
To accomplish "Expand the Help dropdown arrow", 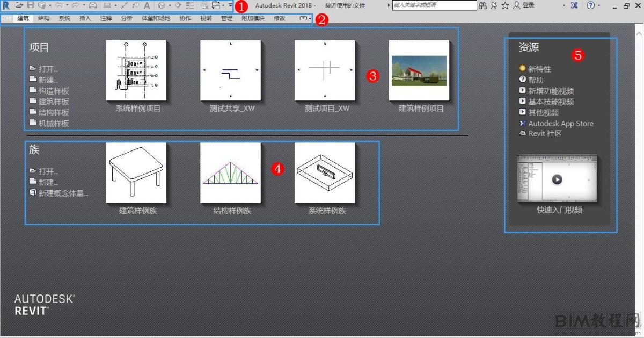I will tap(598, 5).
